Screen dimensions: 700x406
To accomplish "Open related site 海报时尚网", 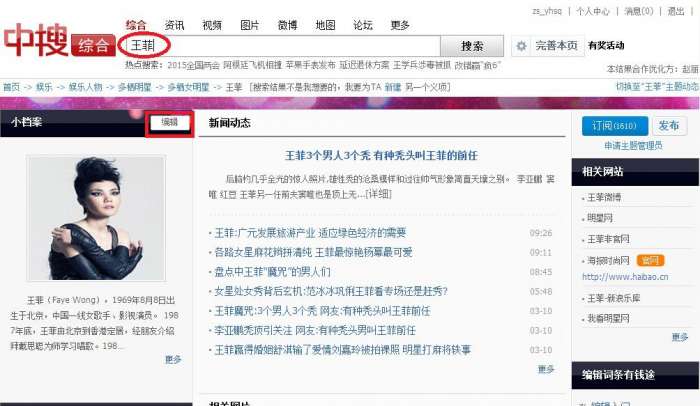I will tap(608, 260).
